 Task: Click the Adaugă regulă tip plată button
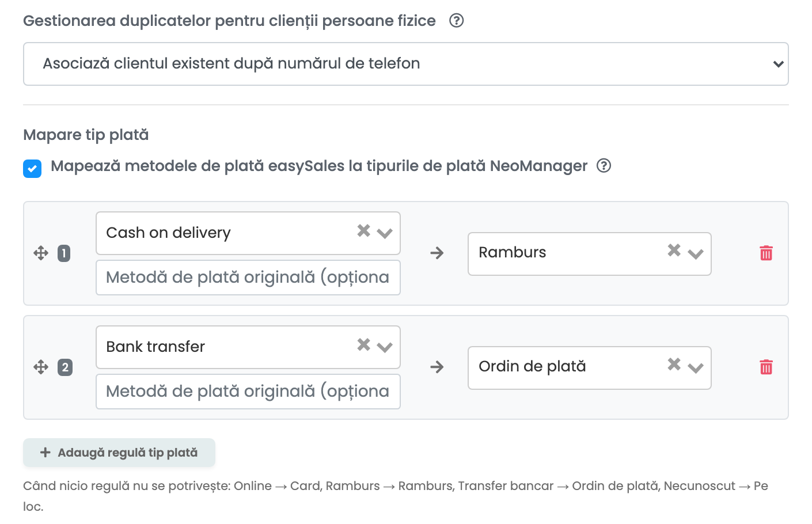119,453
